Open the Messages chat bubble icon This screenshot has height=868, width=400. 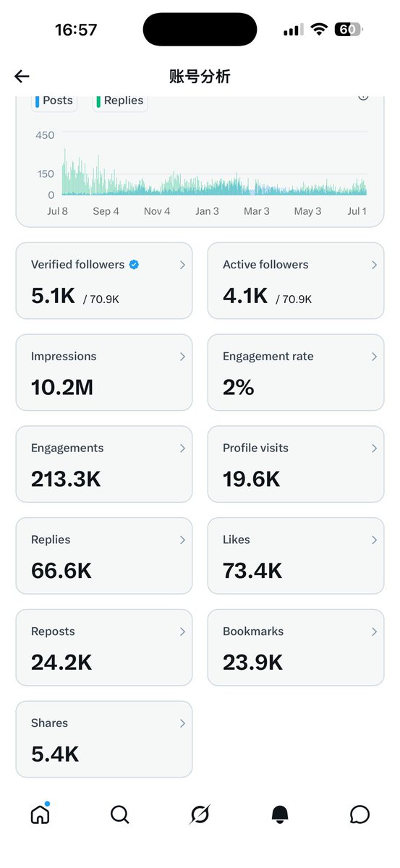pyautogui.click(x=359, y=814)
